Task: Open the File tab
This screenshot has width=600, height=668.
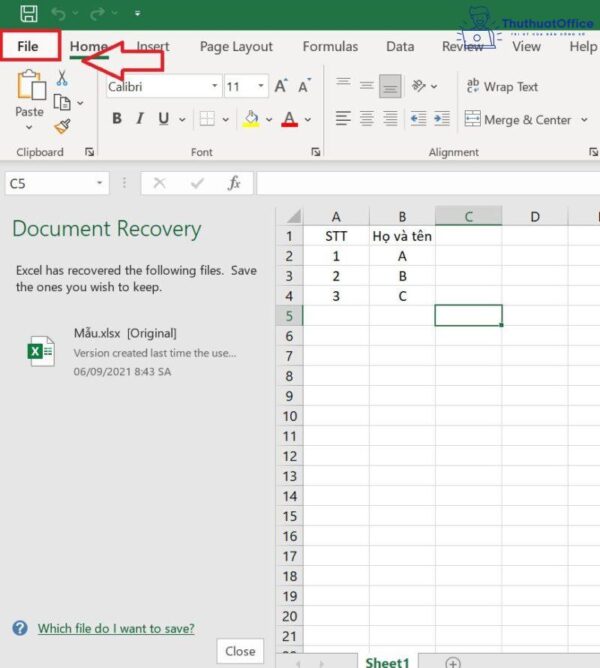Action: click(x=28, y=46)
